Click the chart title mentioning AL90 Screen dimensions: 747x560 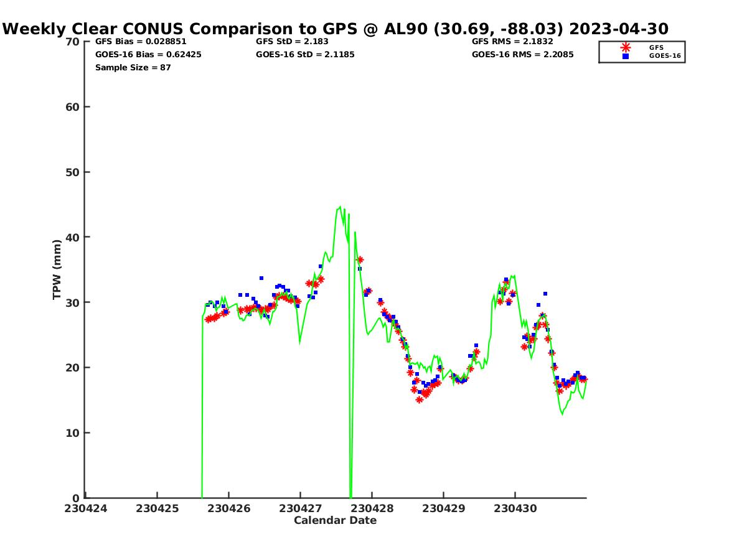336,29
